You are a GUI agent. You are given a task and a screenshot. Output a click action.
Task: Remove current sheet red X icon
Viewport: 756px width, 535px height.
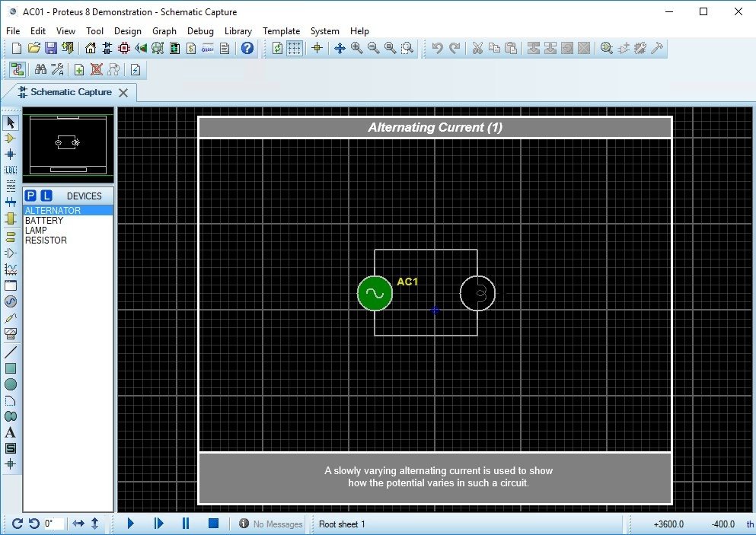pos(97,70)
